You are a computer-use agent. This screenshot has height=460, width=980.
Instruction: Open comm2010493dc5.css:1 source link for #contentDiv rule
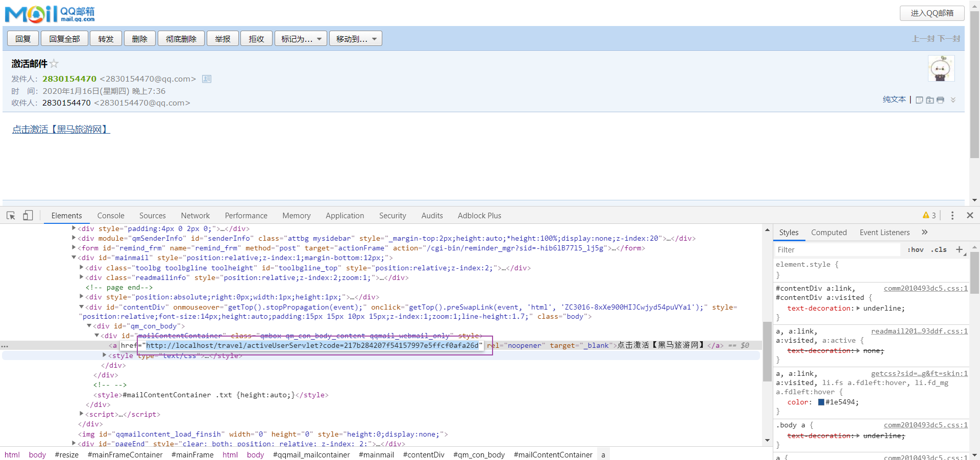[x=925, y=289]
